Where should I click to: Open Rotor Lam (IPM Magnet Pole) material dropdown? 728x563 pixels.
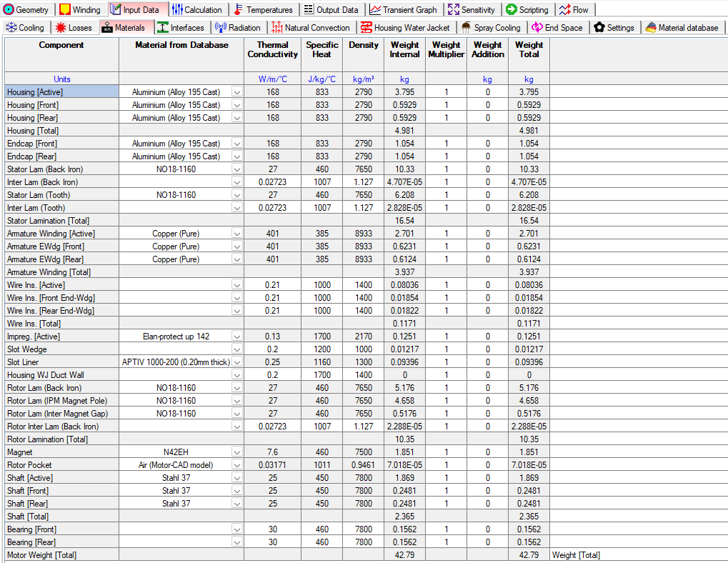tap(236, 401)
